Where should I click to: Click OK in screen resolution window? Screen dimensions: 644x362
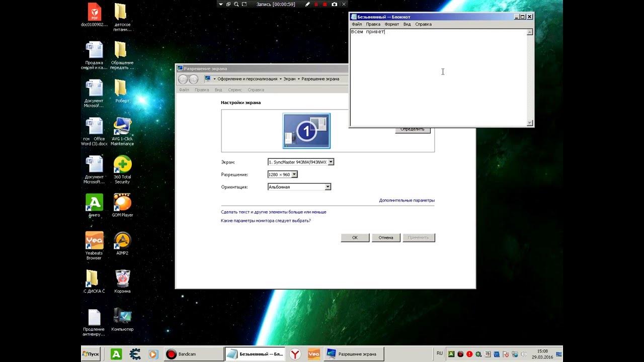pyautogui.click(x=355, y=238)
